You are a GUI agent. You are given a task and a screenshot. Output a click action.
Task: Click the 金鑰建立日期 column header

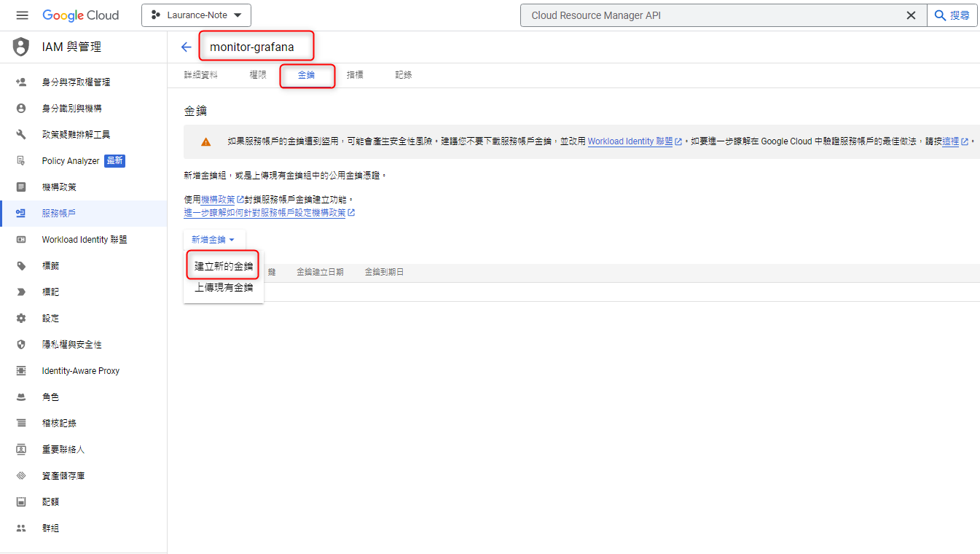[x=320, y=272]
